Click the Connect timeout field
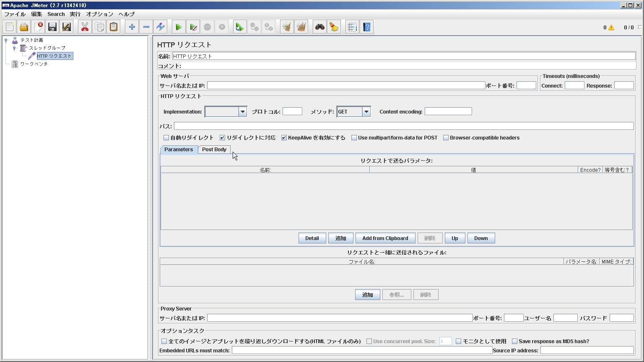 (x=574, y=85)
